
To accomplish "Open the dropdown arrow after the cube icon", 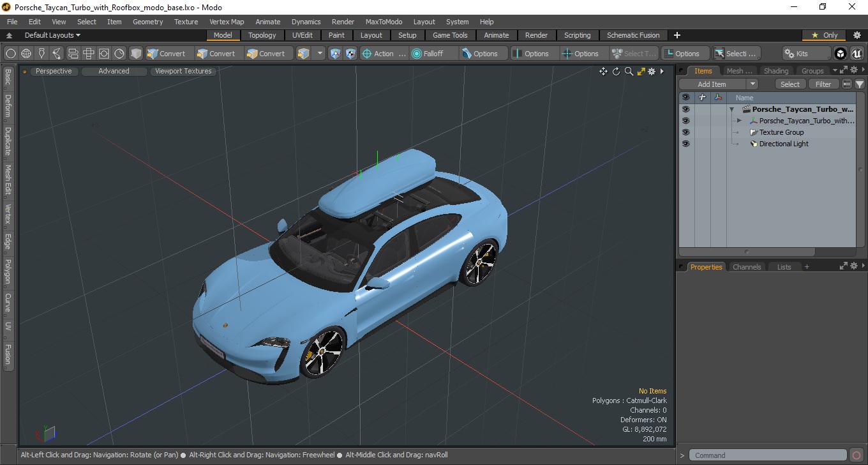I will [x=320, y=54].
